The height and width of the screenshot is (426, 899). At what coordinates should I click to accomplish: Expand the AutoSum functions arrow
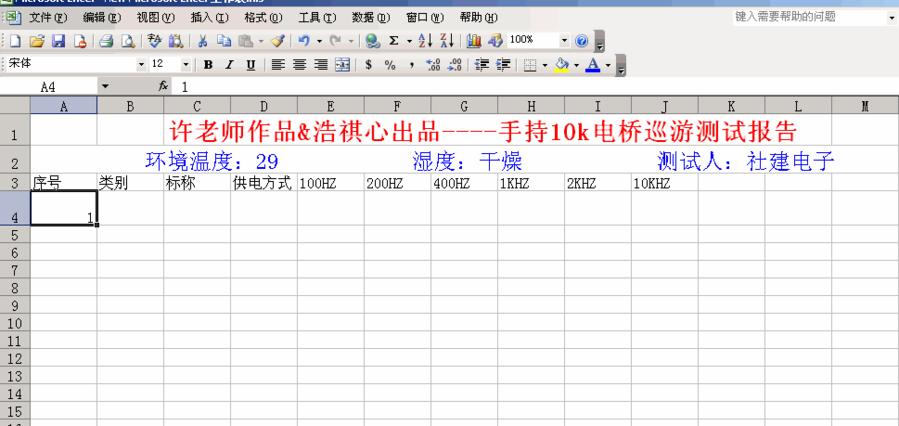[409, 41]
